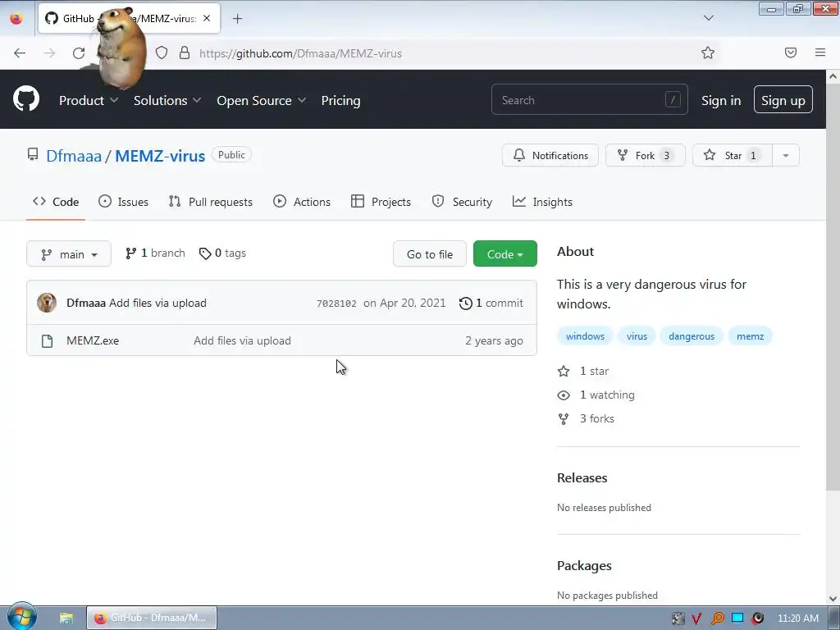Open commit hash 7028102
Image resolution: width=840 pixels, height=630 pixels.
(x=336, y=304)
